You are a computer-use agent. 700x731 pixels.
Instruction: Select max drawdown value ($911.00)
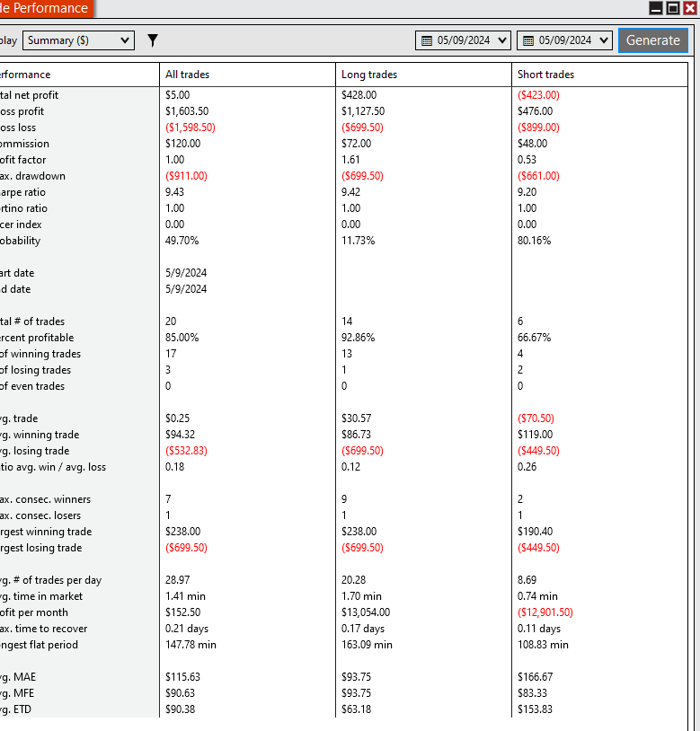pos(186,176)
